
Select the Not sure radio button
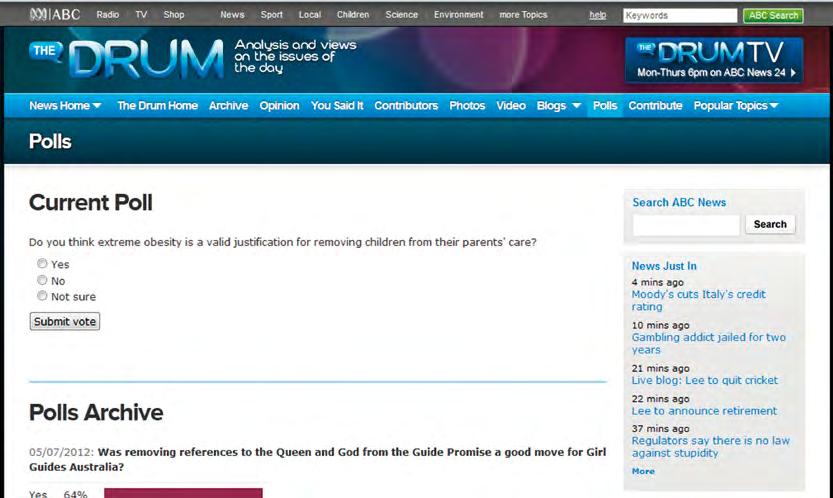pos(42,296)
